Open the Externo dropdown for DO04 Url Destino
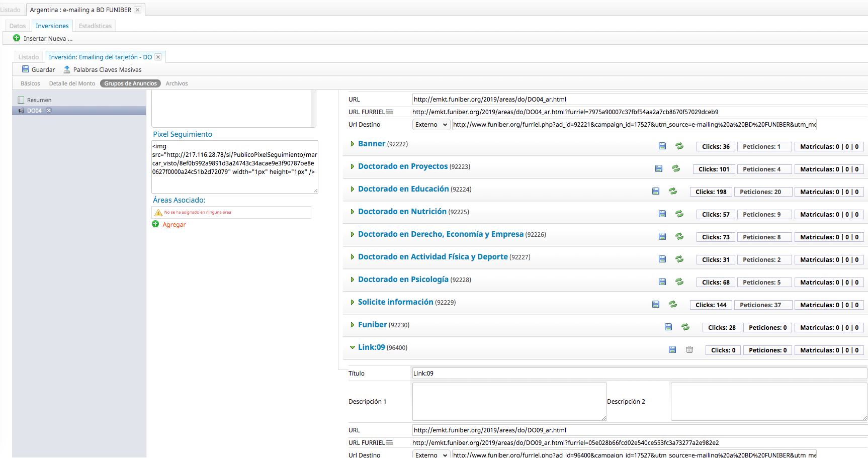 pyautogui.click(x=431, y=125)
